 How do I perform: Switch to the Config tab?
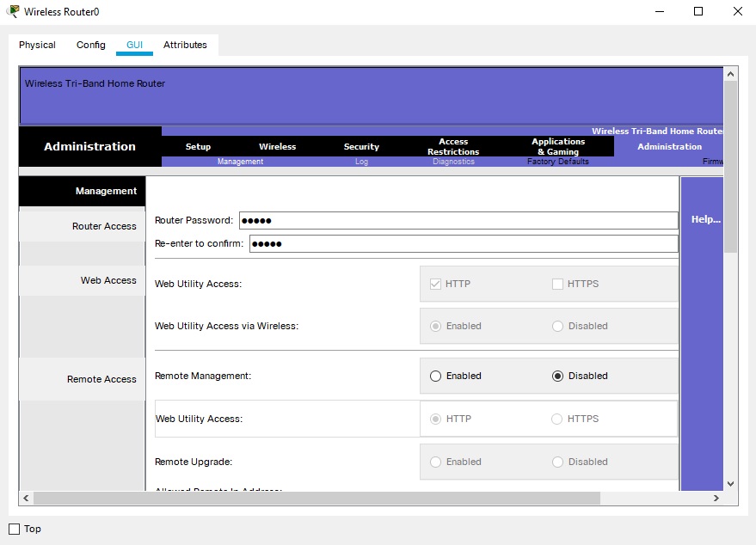(90, 45)
